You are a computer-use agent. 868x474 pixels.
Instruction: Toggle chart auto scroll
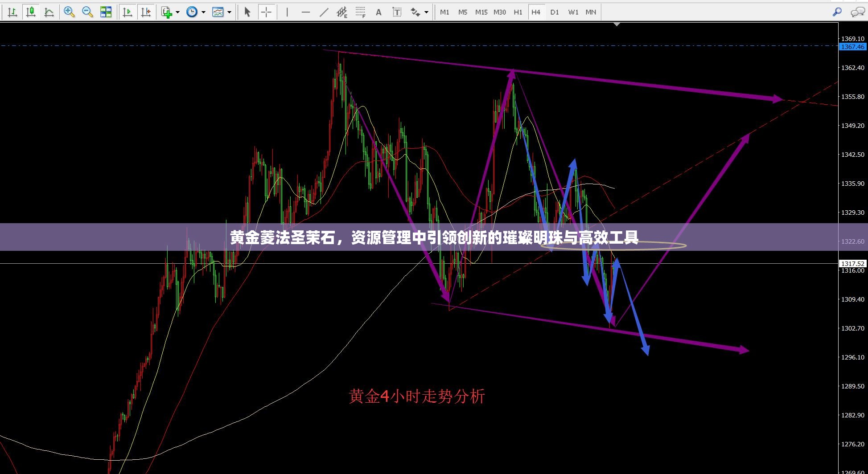pyautogui.click(x=128, y=12)
